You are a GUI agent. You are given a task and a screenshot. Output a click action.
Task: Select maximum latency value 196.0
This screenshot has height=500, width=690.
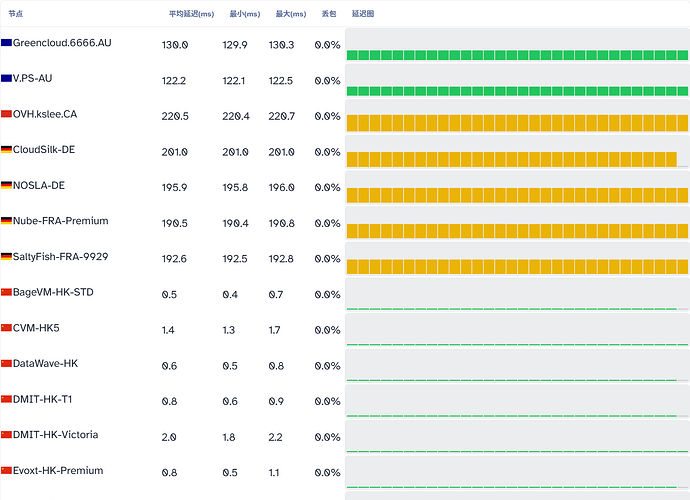(282, 188)
